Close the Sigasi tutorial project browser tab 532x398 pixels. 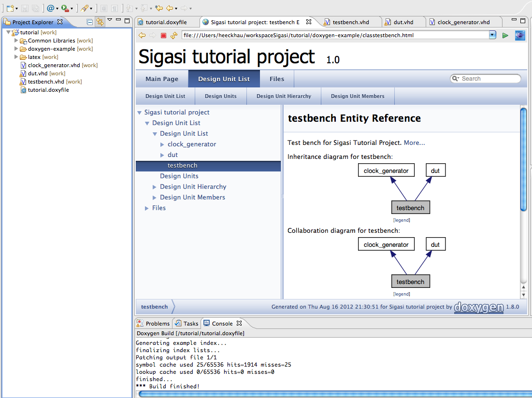308,22
